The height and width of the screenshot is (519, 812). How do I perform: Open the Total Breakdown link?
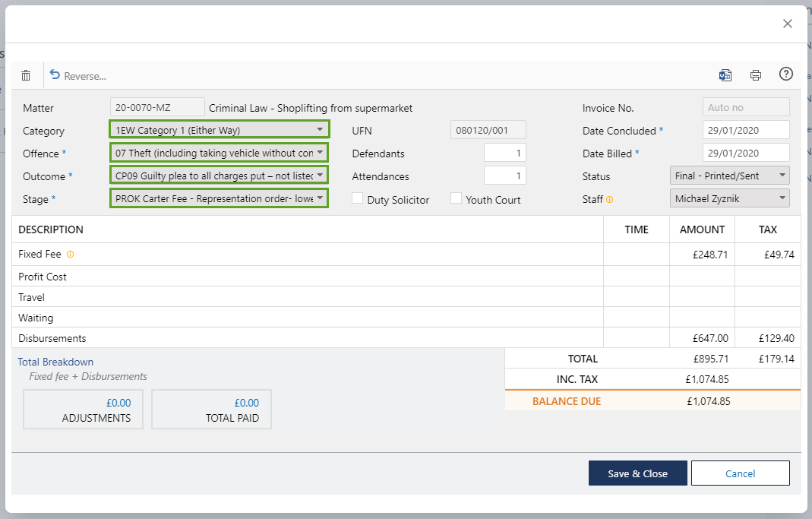(x=55, y=362)
